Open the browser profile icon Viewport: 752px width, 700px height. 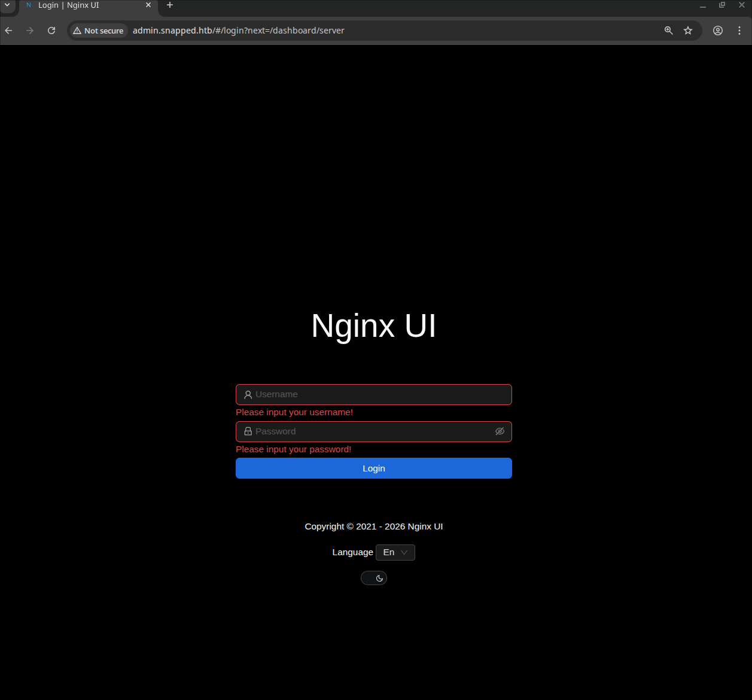pyautogui.click(x=718, y=31)
